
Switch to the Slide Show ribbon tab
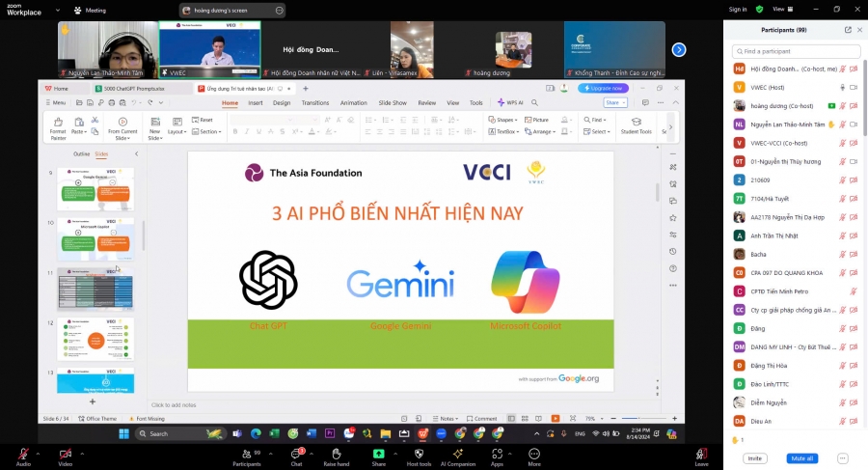(x=392, y=102)
